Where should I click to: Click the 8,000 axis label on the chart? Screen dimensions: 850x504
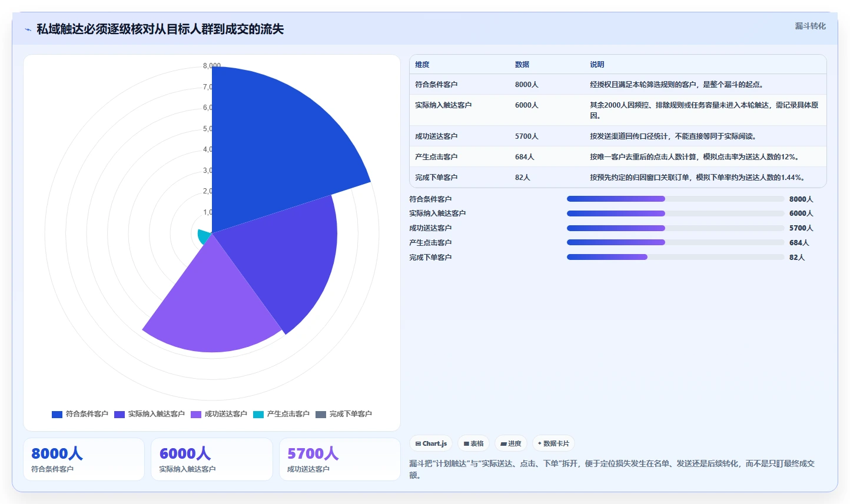click(212, 66)
